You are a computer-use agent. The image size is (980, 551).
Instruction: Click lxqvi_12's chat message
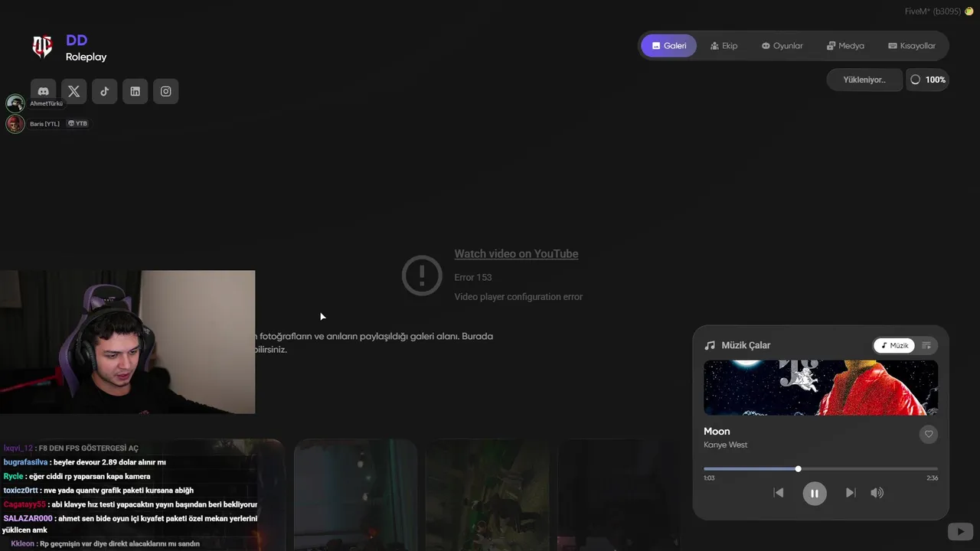[x=71, y=448]
